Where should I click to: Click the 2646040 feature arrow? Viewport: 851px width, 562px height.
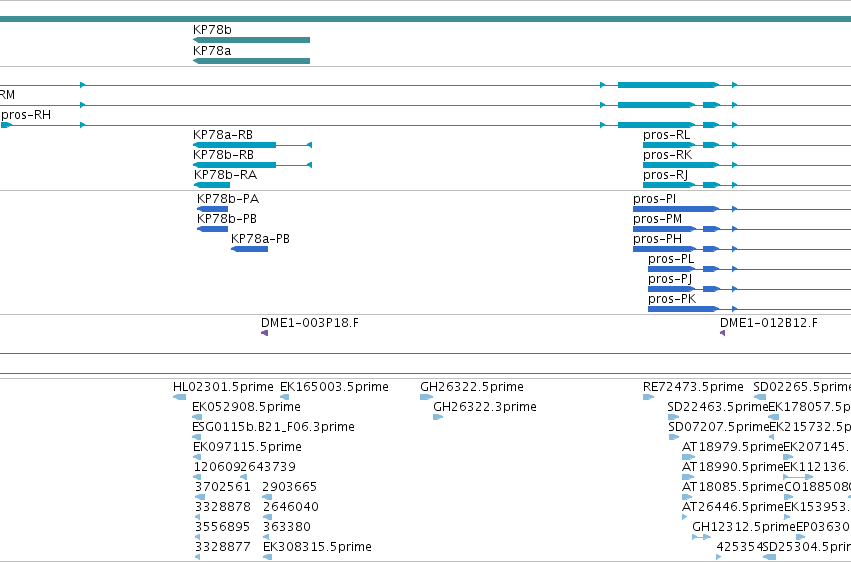coord(268,518)
